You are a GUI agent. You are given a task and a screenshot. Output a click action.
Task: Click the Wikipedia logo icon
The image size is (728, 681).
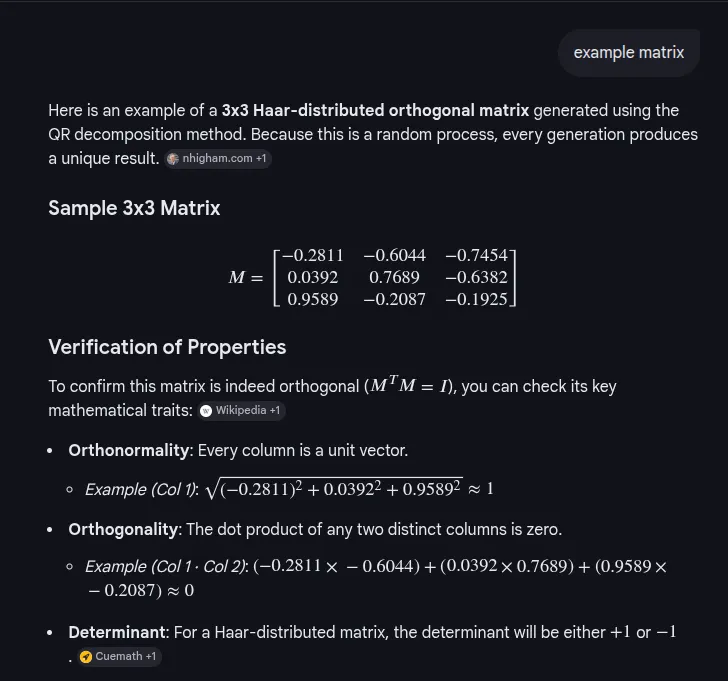coord(206,411)
